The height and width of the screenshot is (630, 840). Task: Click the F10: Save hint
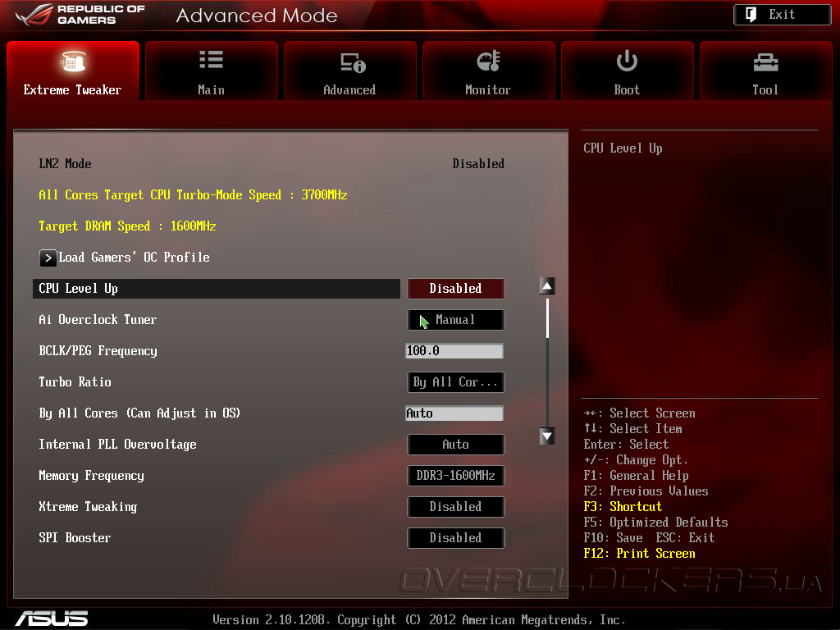click(613, 538)
